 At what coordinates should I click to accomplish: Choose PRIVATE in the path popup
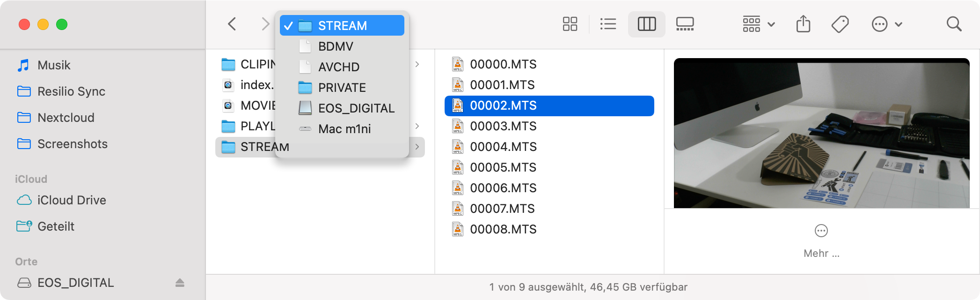pos(342,88)
